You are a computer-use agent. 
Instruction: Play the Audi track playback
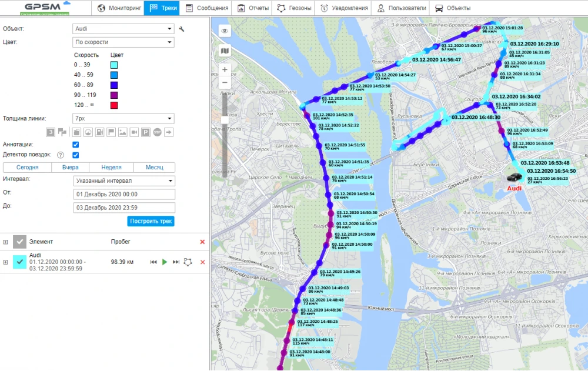tap(165, 262)
